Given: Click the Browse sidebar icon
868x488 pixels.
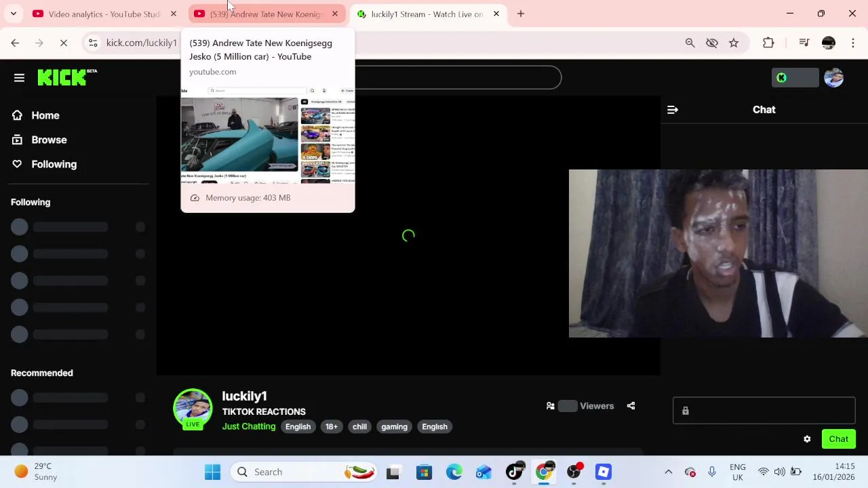Looking at the screenshot, I should pos(17,140).
